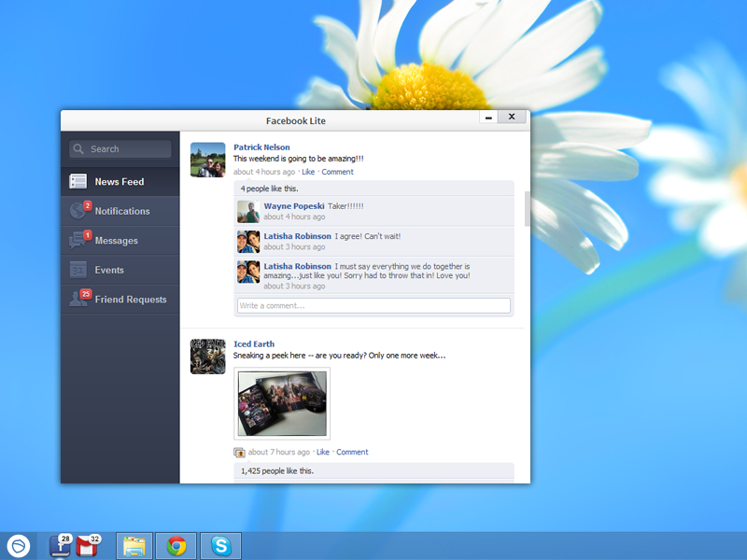Open Wayne Popeski's name link
The height and width of the screenshot is (560, 747).
294,206
